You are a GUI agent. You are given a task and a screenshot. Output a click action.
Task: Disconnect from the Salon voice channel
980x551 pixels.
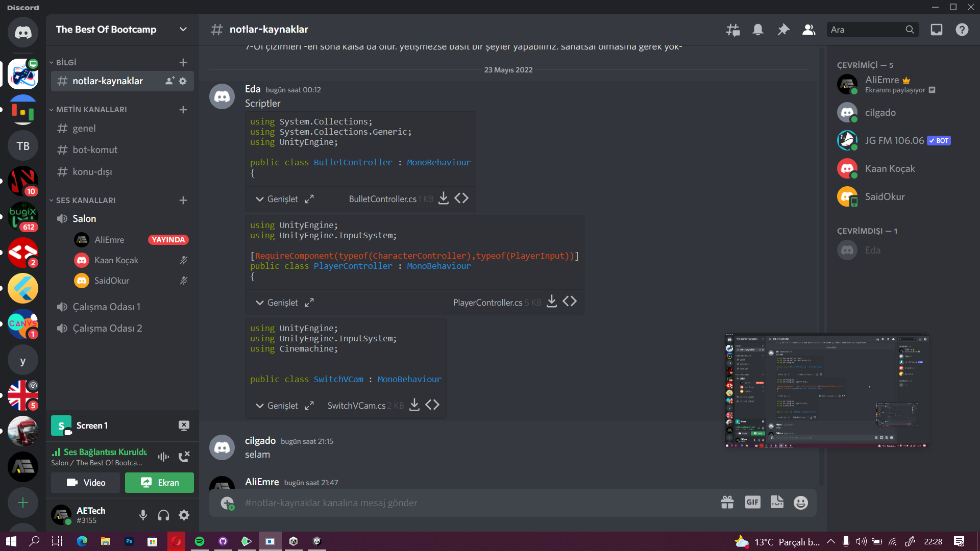point(184,456)
